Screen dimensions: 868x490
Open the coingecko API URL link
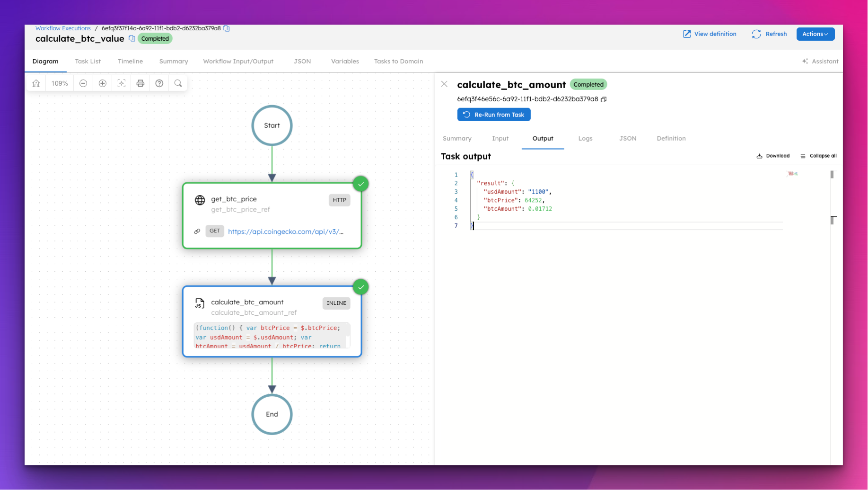click(x=286, y=232)
